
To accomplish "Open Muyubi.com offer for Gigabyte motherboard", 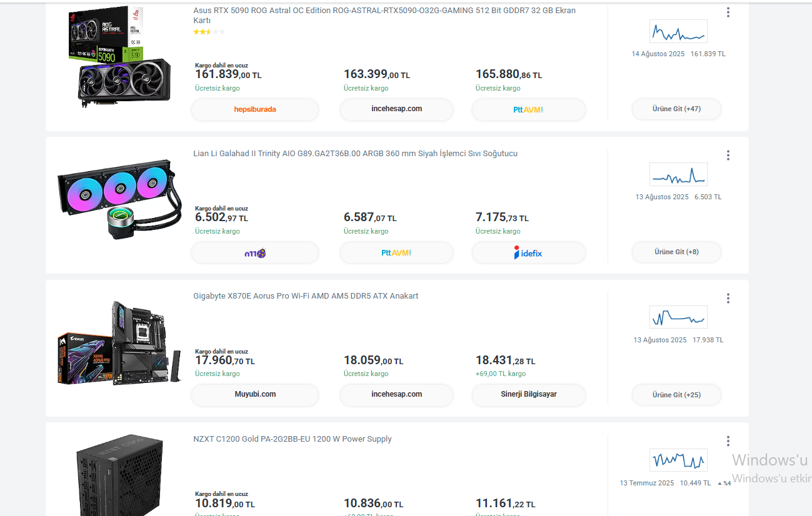I will point(255,395).
